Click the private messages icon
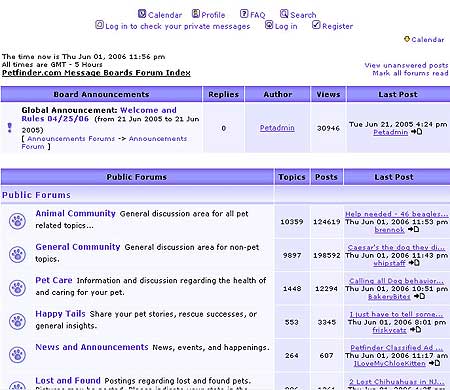The image size is (450, 390). [99, 25]
